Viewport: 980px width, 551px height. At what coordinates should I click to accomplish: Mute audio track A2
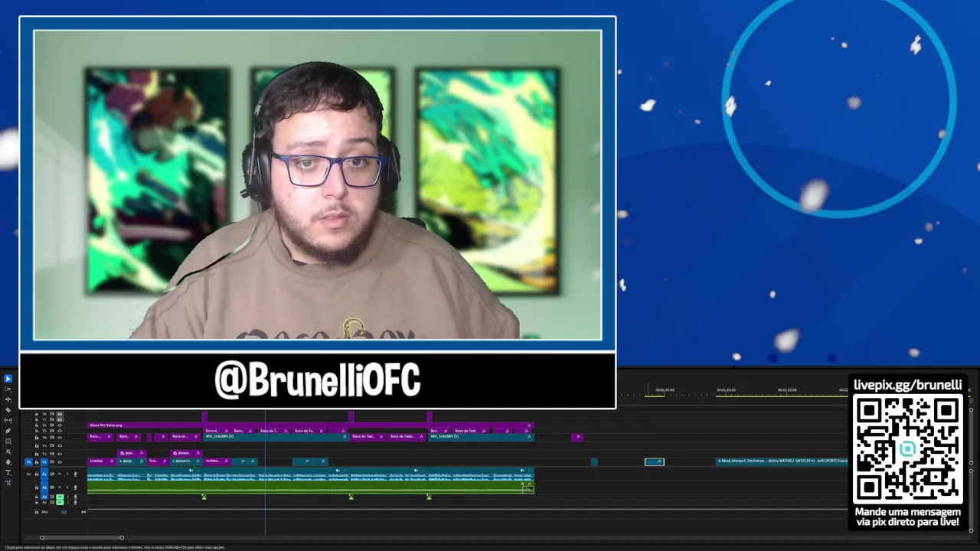60,487
